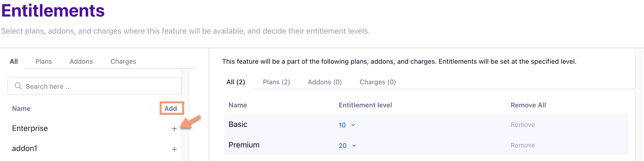
Task: Open the Plans (2) tab
Action: coord(276,82)
